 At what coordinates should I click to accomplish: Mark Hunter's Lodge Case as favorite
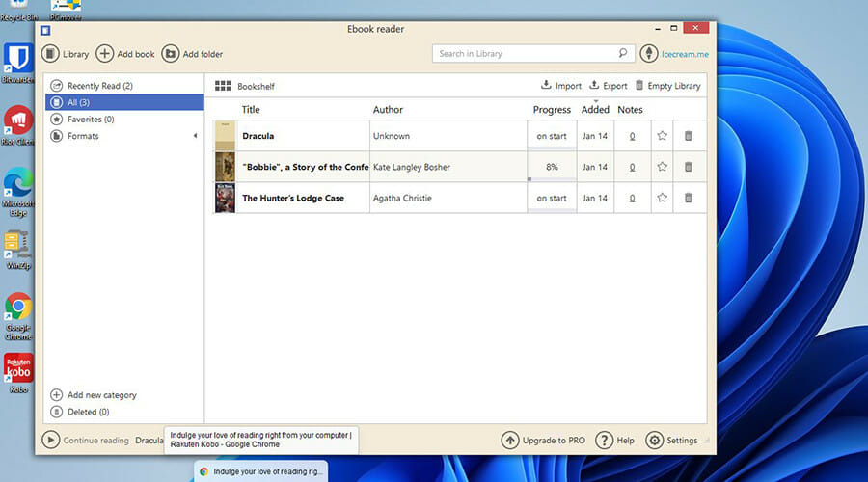coord(662,198)
